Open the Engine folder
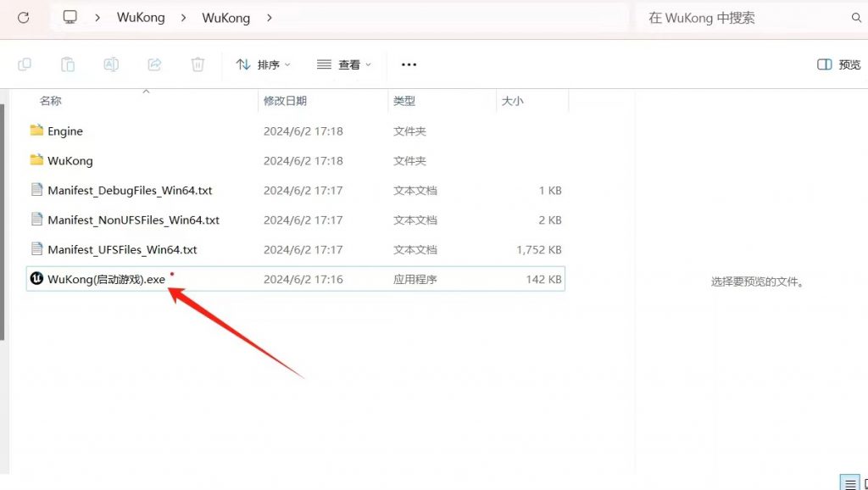Screen dimensions: 868x490 pos(66,131)
